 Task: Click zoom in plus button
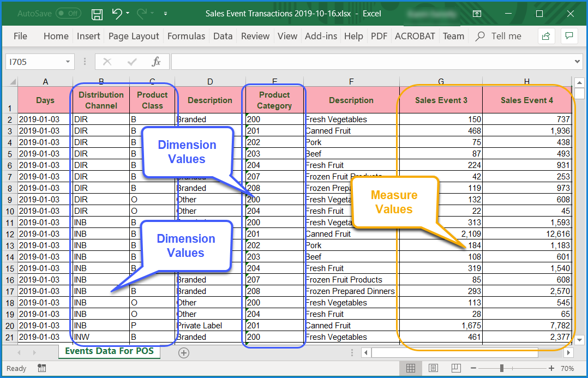tap(551, 368)
